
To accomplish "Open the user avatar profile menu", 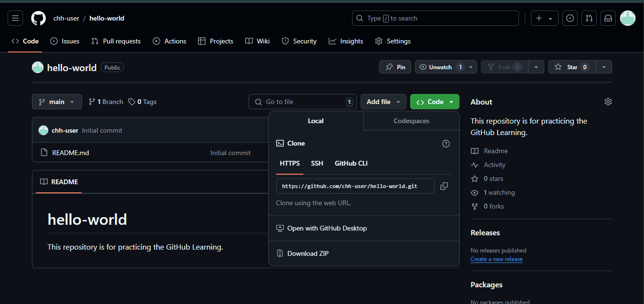I will point(627,19).
